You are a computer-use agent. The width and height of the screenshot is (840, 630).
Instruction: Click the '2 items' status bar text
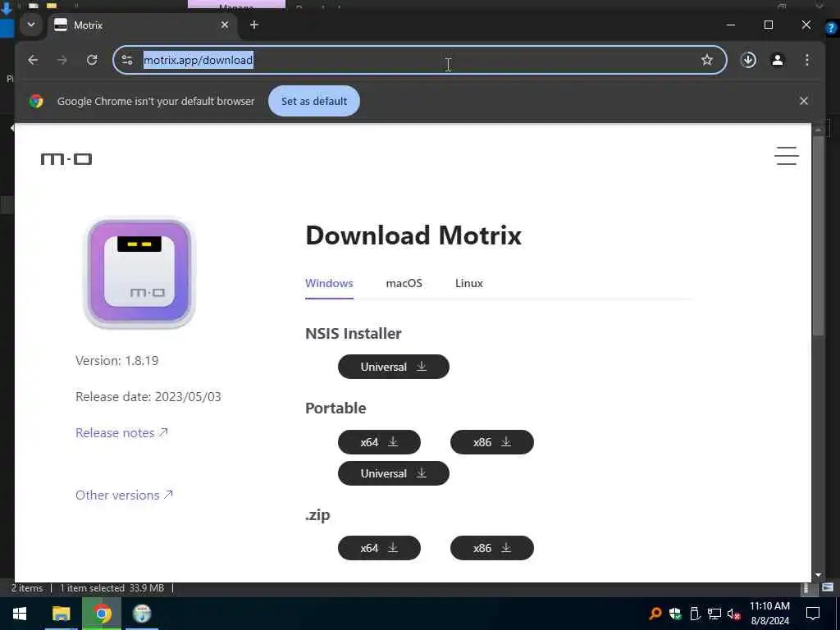click(x=27, y=588)
